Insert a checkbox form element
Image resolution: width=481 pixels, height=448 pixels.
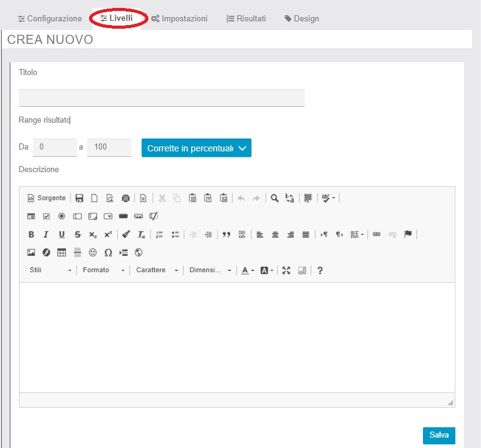[x=46, y=216]
